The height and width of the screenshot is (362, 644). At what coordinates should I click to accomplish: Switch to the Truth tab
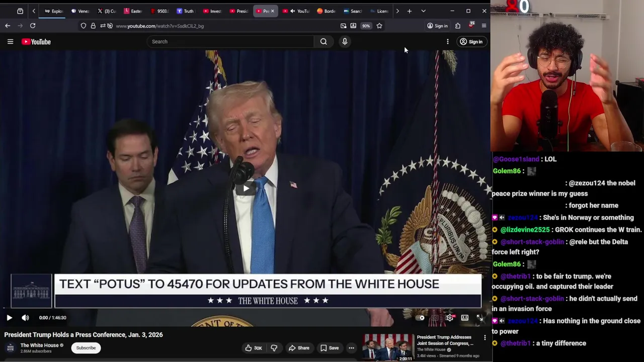tap(186, 11)
